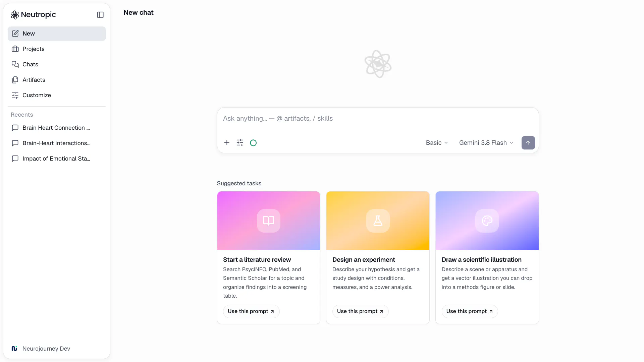Viewport: 644px width, 362px height.
Task: Click the New chat page heading
Action: pyautogui.click(x=138, y=13)
